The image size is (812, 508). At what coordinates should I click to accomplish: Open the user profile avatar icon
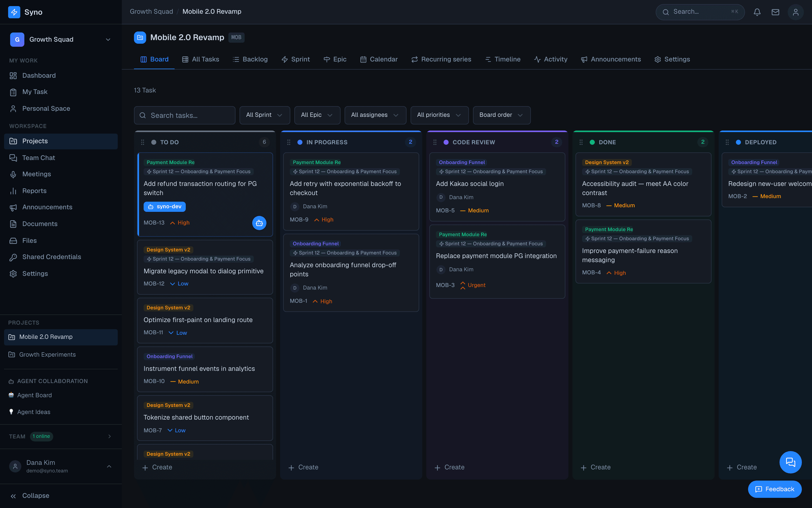click(795, 12)
